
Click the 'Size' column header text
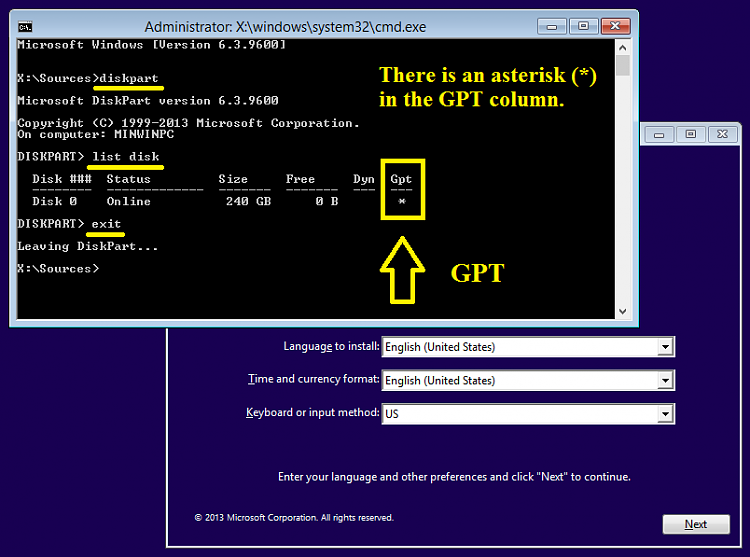click(233, 179)
